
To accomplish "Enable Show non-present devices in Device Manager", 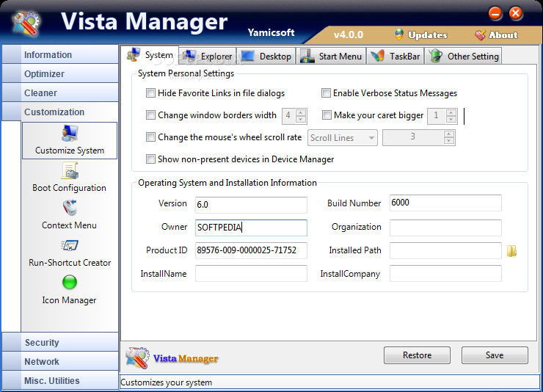I will pyautogui.click(x=150, y=159).
